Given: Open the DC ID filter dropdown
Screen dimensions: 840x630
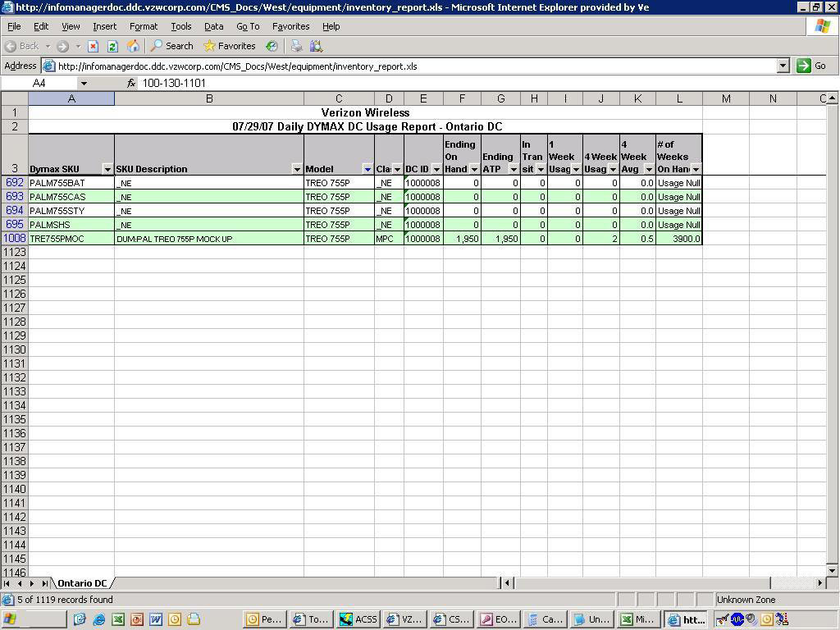Looking at the screenshot, I should coord(436,169).
